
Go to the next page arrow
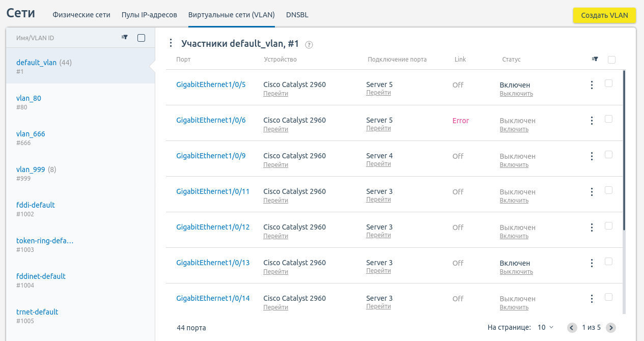611,328
